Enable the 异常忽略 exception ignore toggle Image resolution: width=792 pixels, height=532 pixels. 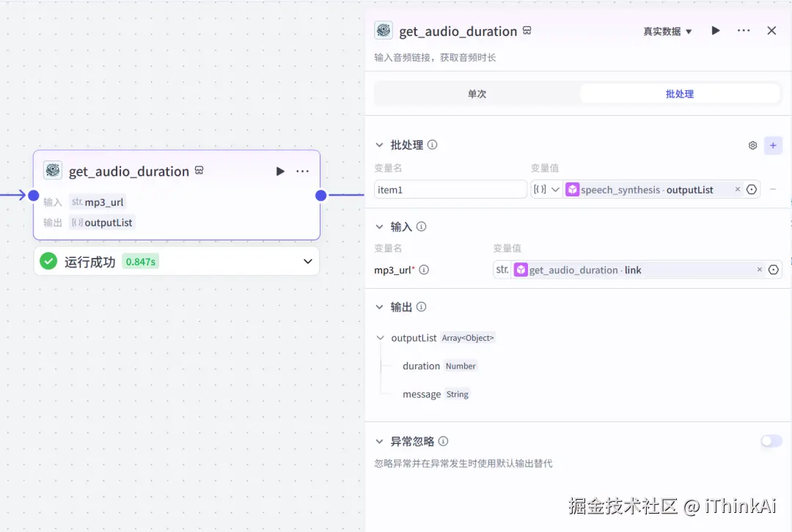pyautogui.click(x=771, y=440)
